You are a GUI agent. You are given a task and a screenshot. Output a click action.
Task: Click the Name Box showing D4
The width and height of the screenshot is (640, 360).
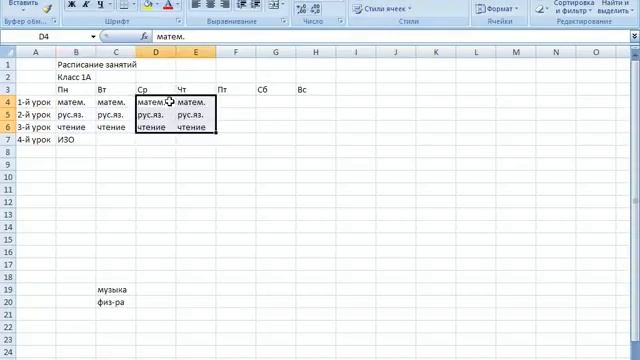click(44, 37)
